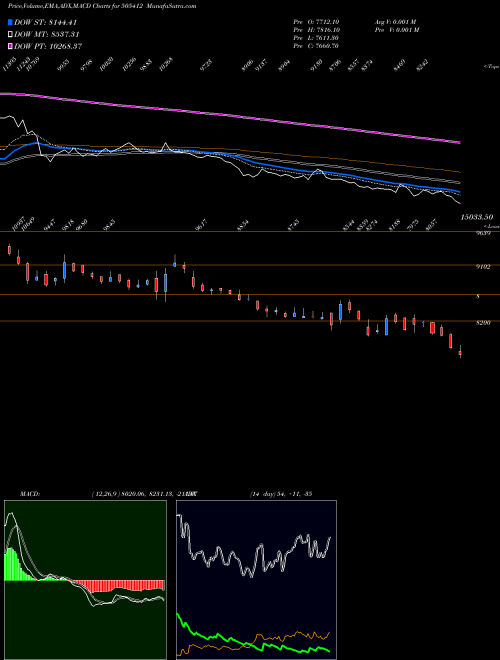Screen dimensions: 500x660
Task: Click the Pre C: 7660.70 value
Action: coord(316,46)
